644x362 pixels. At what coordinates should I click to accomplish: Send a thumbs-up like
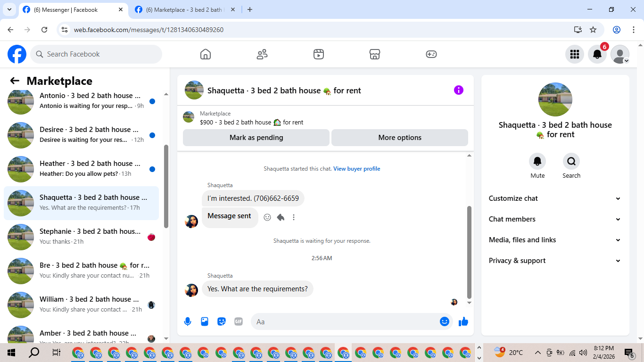pos(463,321)
